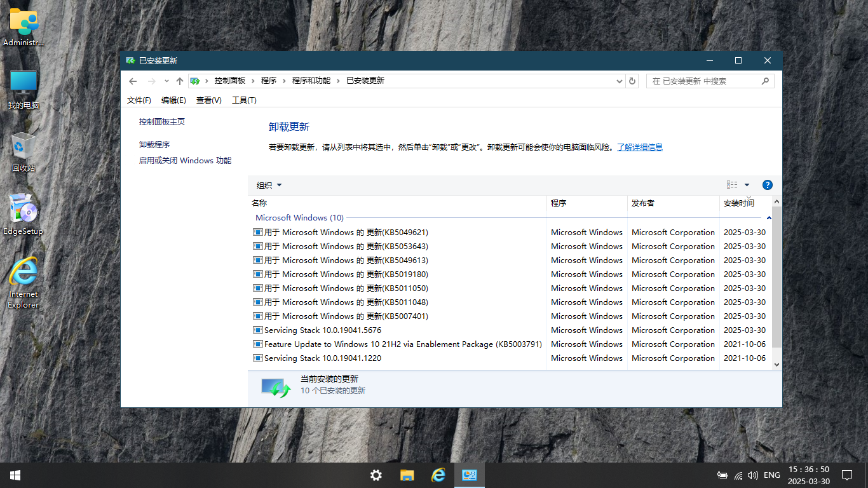Click the list's scrollbar down arrow
The height and width of the screenshot is (488, 868).
pyautogui.click(x=776, y=364)
